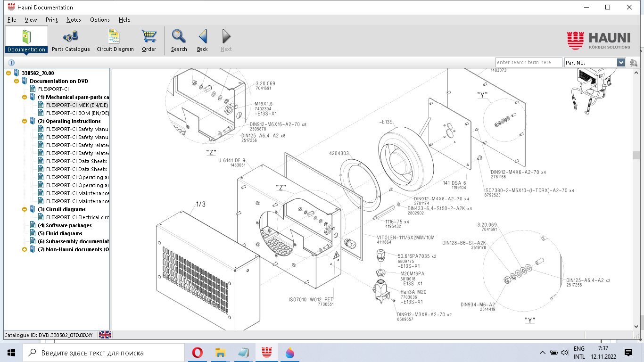Collapse the Documentation on DVD node
Image resolution: width=644 pixels, height=362 pixels.
point(17,81)
